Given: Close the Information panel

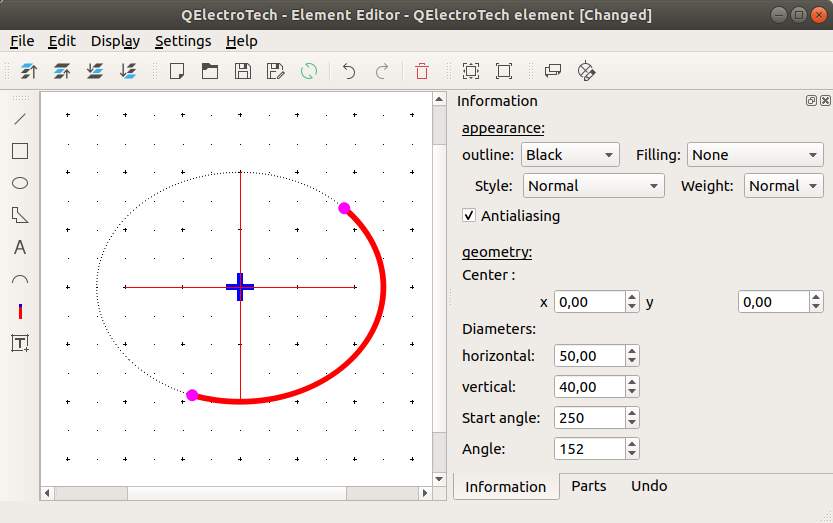Looking at the screenshot, I should [825, 100].
